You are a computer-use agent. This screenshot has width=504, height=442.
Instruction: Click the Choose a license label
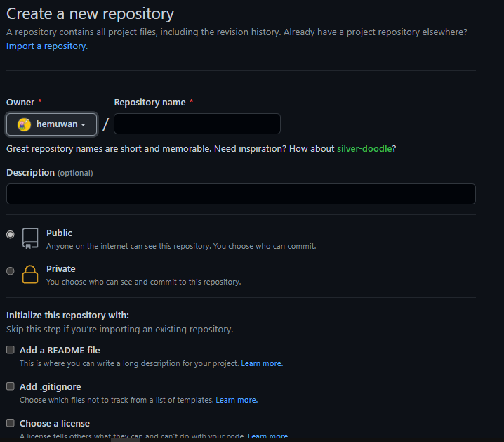55,423
